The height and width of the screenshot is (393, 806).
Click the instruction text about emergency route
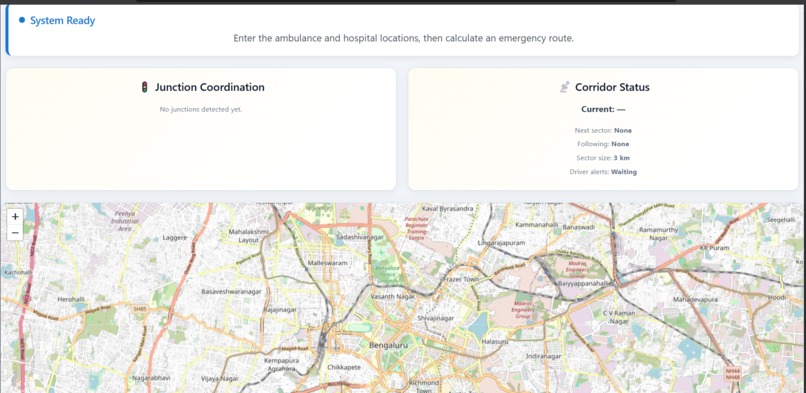(x=404, y=39)
